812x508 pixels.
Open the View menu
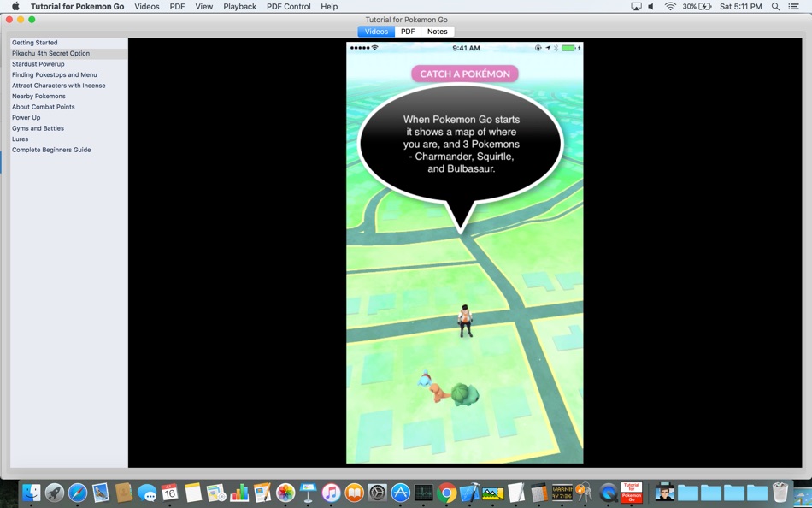tap(204, 6)
